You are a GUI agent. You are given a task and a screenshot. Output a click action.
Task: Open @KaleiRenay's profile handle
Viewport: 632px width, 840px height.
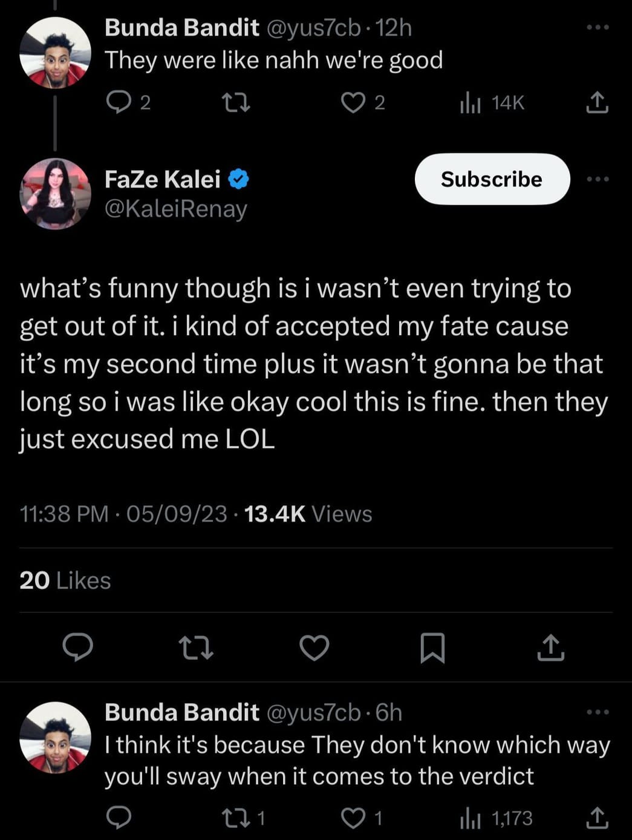[175, 210]
